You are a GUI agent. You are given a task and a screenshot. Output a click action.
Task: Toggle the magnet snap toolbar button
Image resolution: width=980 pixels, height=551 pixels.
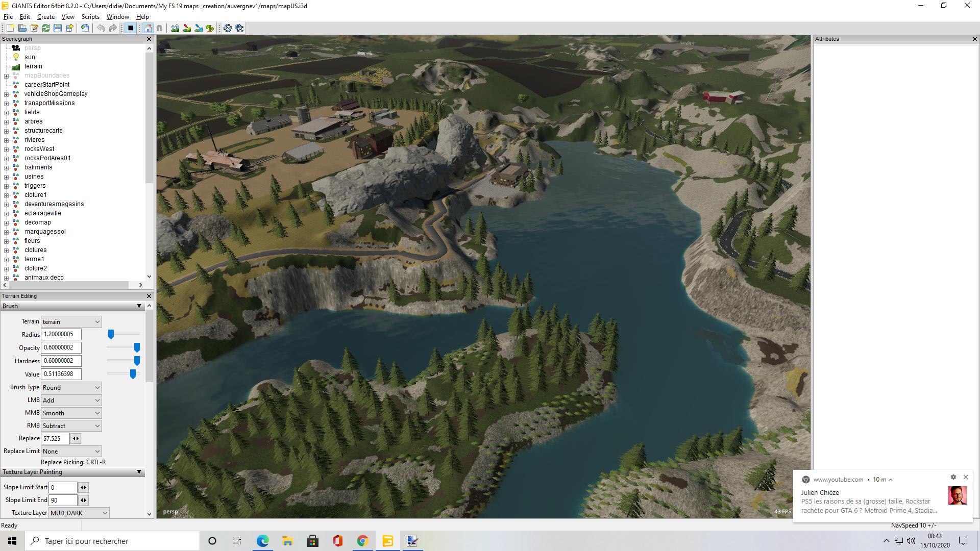[x=159, y=28]
